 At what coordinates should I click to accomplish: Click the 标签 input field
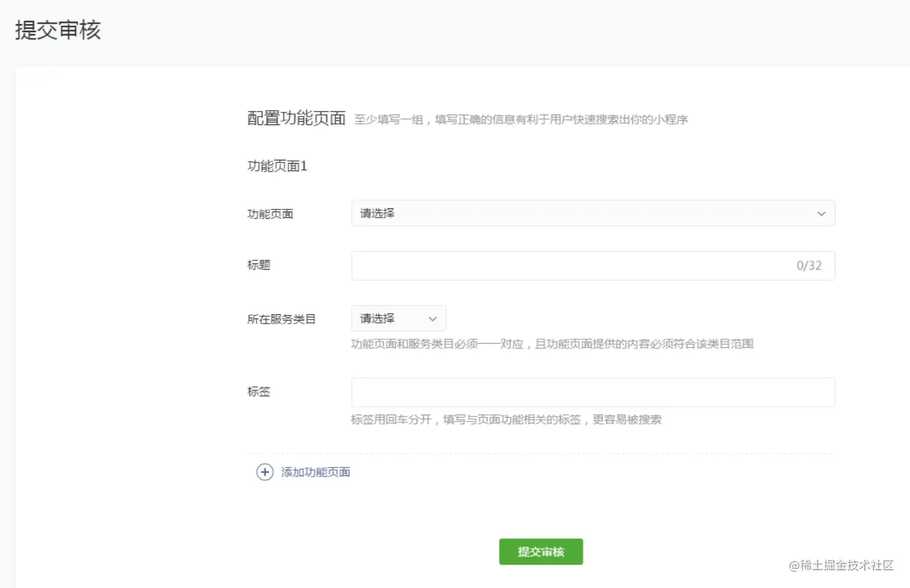(x=593, y=392)
